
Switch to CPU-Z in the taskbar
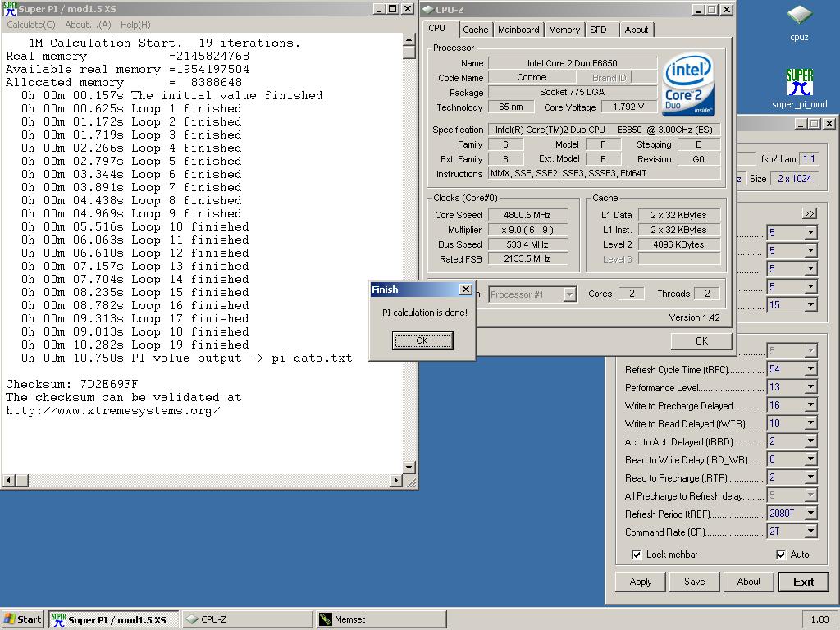click(248, 619)
